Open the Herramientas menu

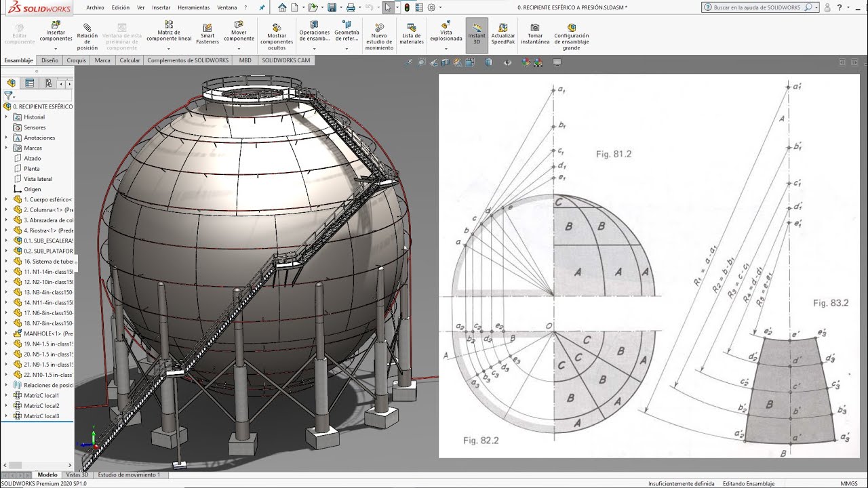(x=194, y=7)
